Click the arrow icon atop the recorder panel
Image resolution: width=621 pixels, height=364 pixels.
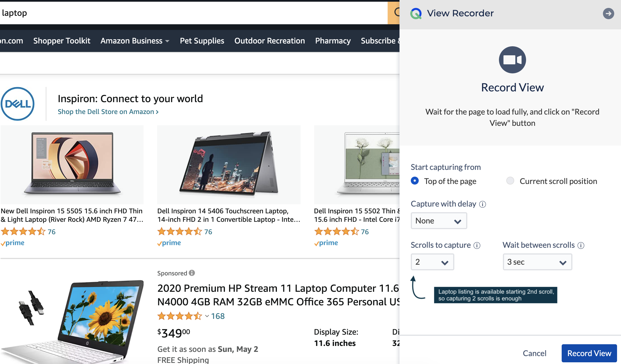tap(609, 13)
